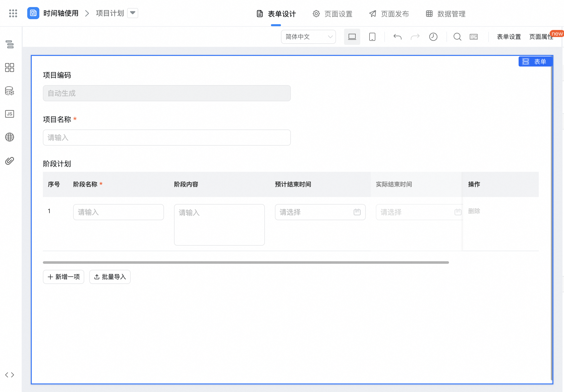The width and height of the screenshot is (564, 392).
Task: Open the 实际结束时间 date picker
Action: 419,212
